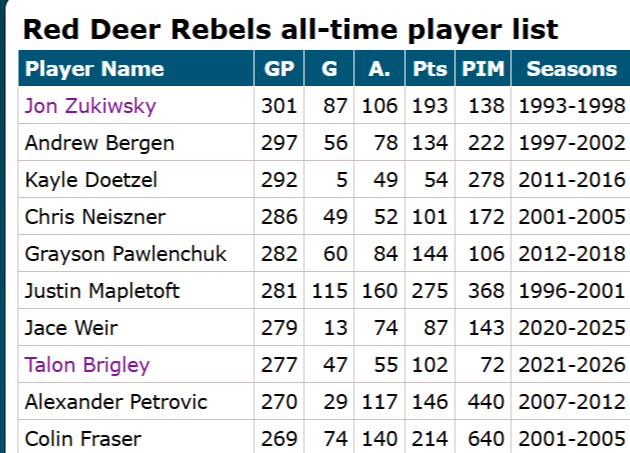Select Colin Fraser name cell
The height and width of the screenshot is (453, 630).
point(83,439)
